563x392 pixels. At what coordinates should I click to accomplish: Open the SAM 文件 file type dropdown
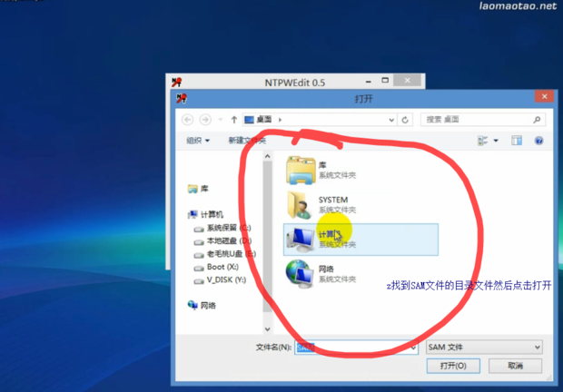484,348
